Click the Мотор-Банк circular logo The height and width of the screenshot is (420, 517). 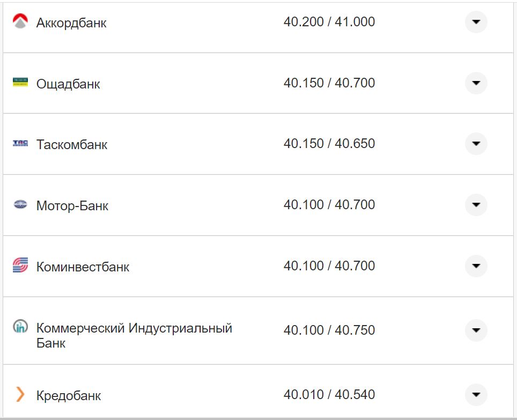(19, 205)
